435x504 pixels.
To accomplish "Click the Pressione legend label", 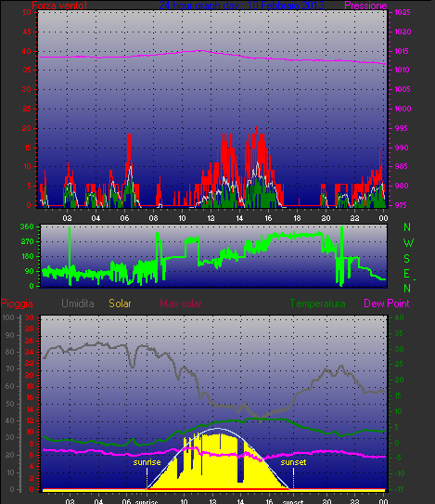I will point(365,6).
